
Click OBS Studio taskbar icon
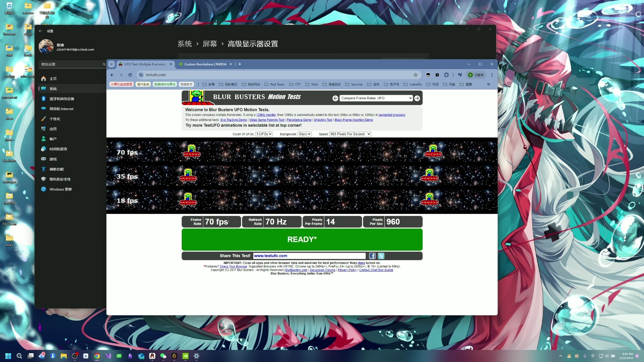[x=75, y=356]
